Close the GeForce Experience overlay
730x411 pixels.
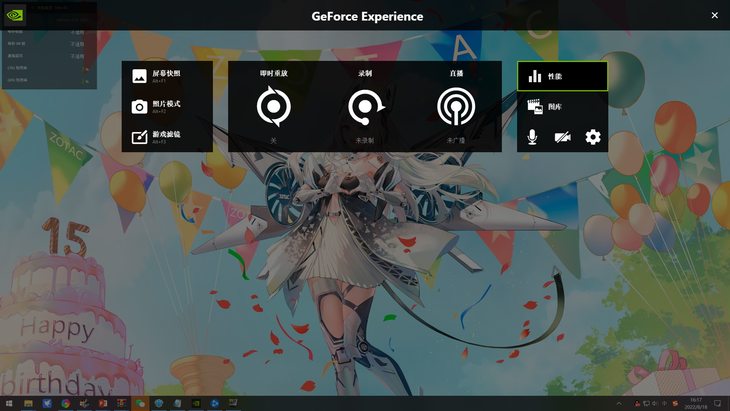[x=715, y=15]
